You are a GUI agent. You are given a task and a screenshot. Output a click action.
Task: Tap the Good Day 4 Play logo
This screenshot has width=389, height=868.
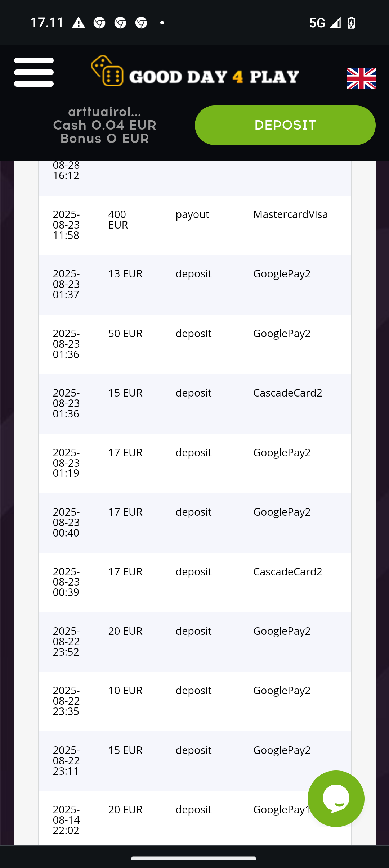(195, 71)
